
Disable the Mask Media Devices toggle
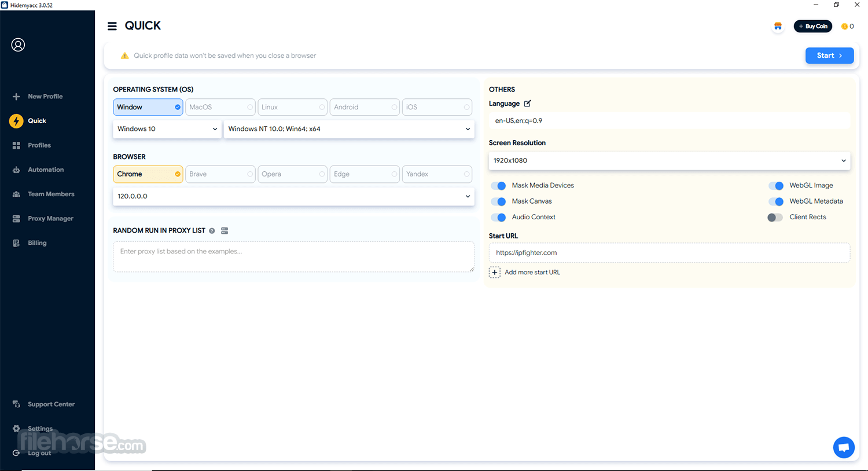498,186
